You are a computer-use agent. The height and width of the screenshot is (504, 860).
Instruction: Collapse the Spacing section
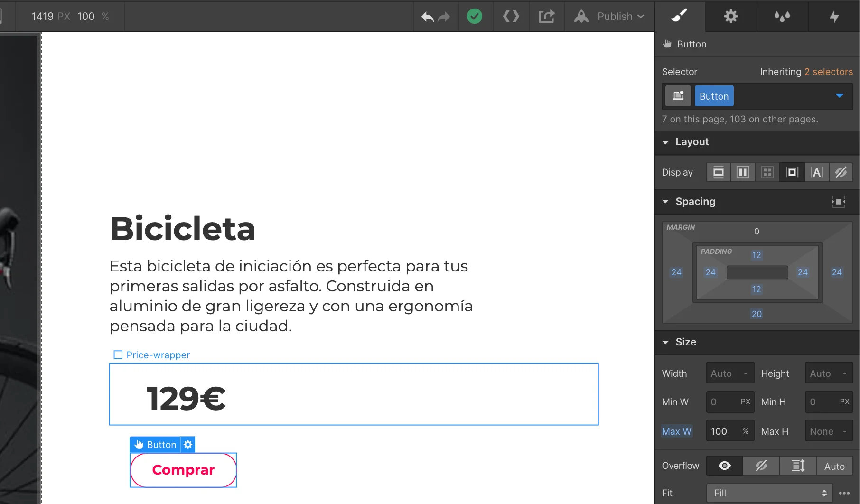(665, 202)
